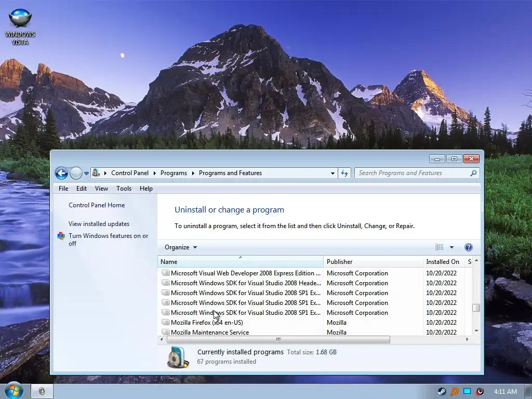Open the View menu

(101, 189)
